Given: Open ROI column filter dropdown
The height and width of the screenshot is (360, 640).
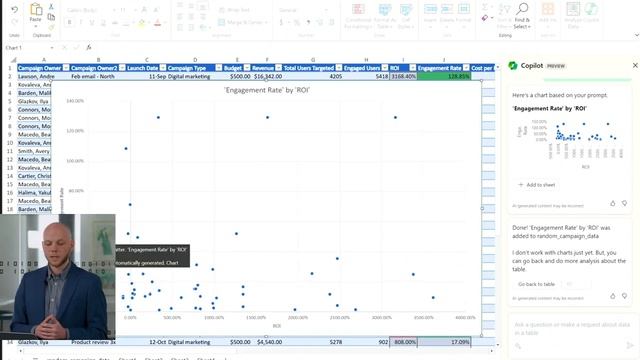Looking at the screenshot, I should (413, 68).
